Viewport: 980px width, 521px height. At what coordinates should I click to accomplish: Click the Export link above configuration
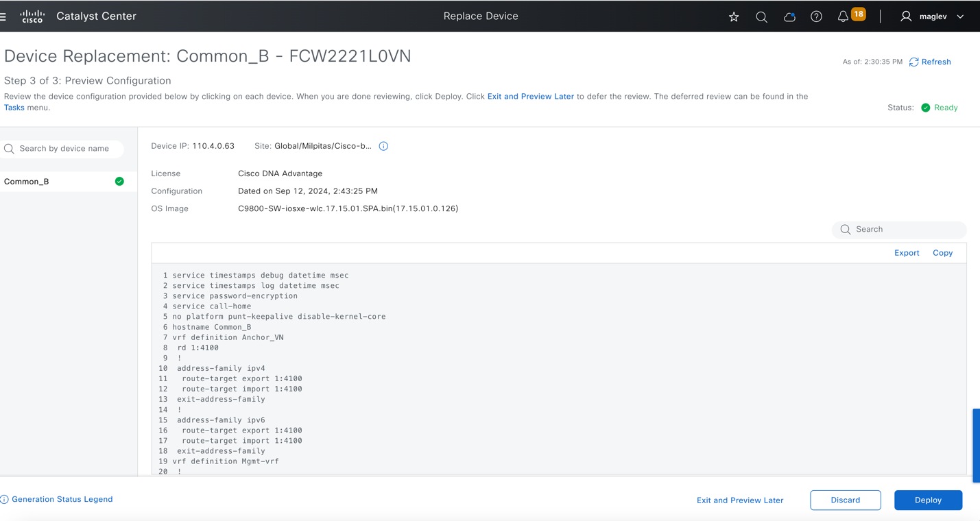(x=907, y=252)
